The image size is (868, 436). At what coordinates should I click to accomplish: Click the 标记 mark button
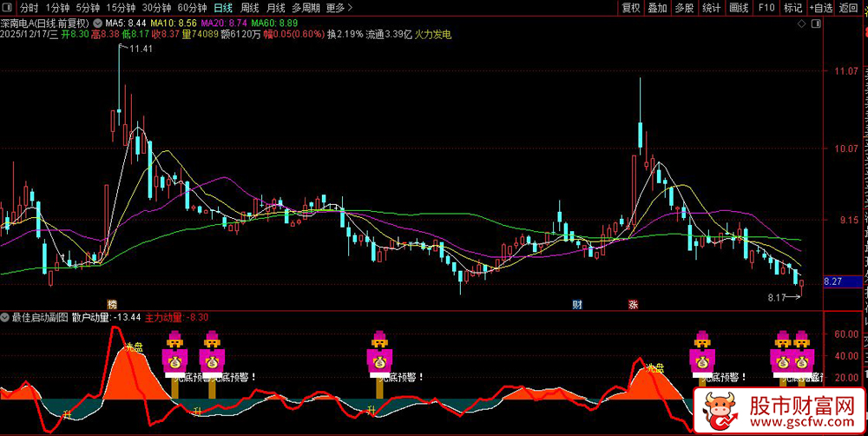(792, 8)
